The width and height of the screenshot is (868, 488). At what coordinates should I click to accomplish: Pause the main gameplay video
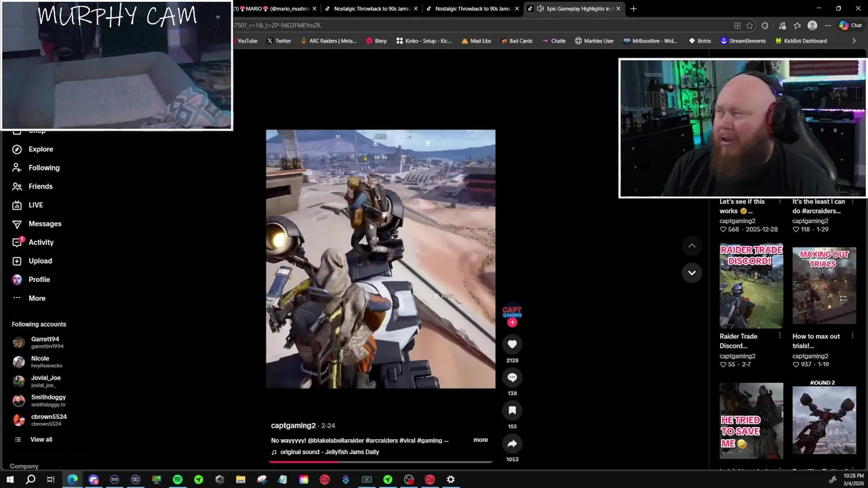point(380,259)
